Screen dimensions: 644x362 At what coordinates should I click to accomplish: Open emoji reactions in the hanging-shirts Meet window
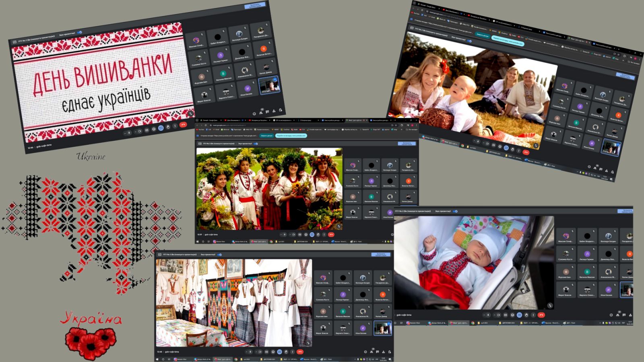coord(273,352)
